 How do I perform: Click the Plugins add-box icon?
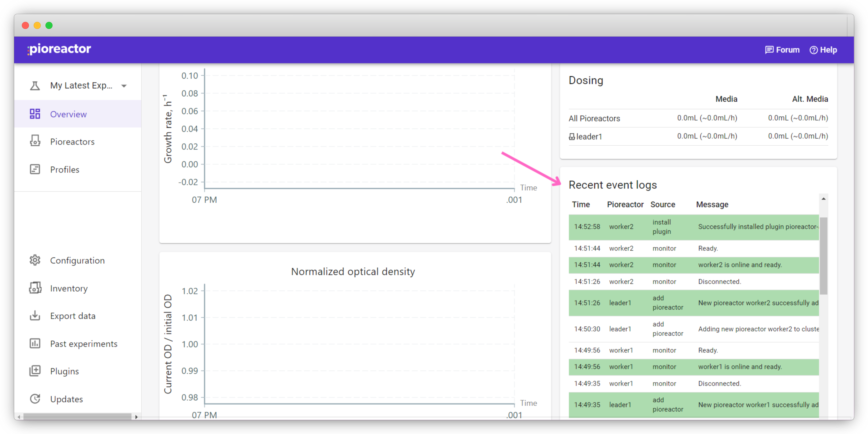click(35, 371)
